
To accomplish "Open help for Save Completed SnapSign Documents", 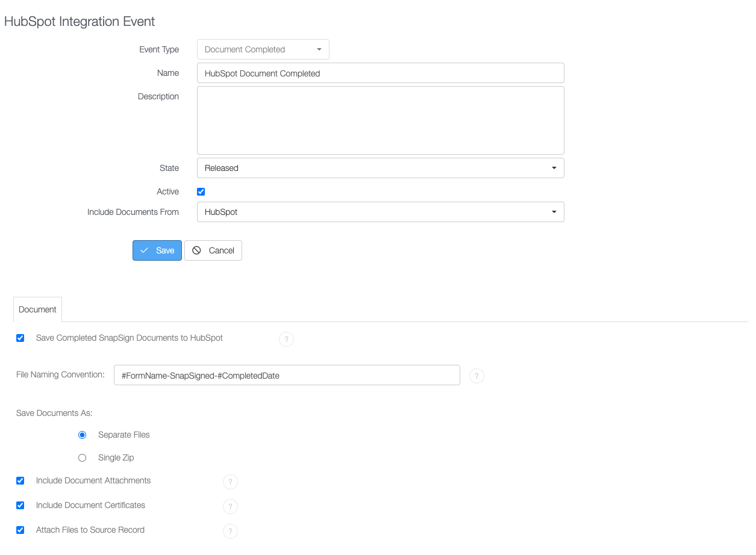I will click(286, 340).
